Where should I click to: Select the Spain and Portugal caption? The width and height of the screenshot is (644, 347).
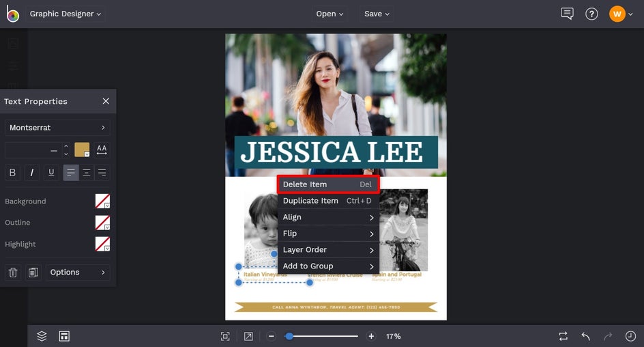click(x=397, y=274)
